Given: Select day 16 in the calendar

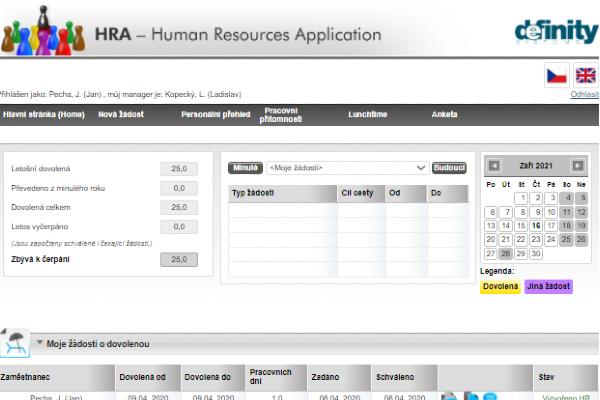Looking at the screenshot, I should (x=537, y=226).
